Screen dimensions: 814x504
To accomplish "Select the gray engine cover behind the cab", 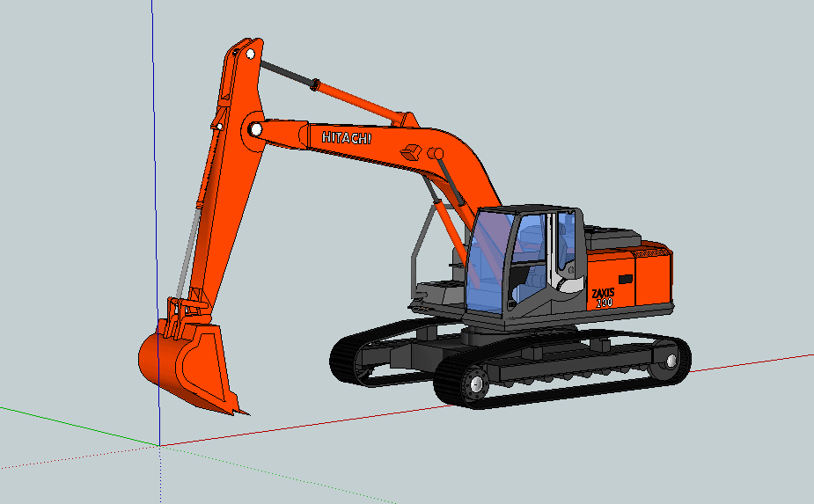I will (x=612, y=237).
